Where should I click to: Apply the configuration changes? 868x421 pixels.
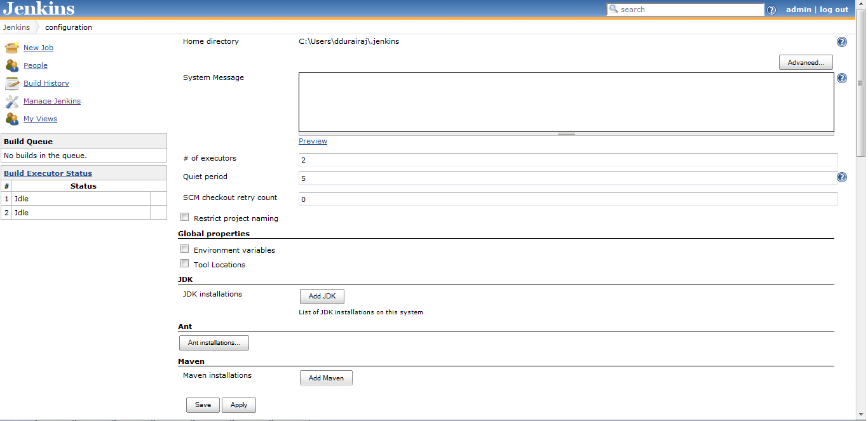(239, 405)
